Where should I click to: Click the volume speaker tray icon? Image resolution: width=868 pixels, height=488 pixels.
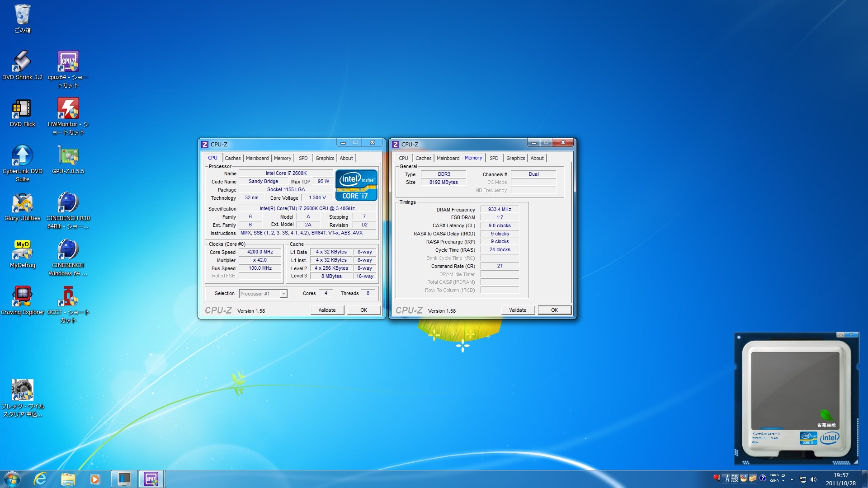tap(814, 479)
